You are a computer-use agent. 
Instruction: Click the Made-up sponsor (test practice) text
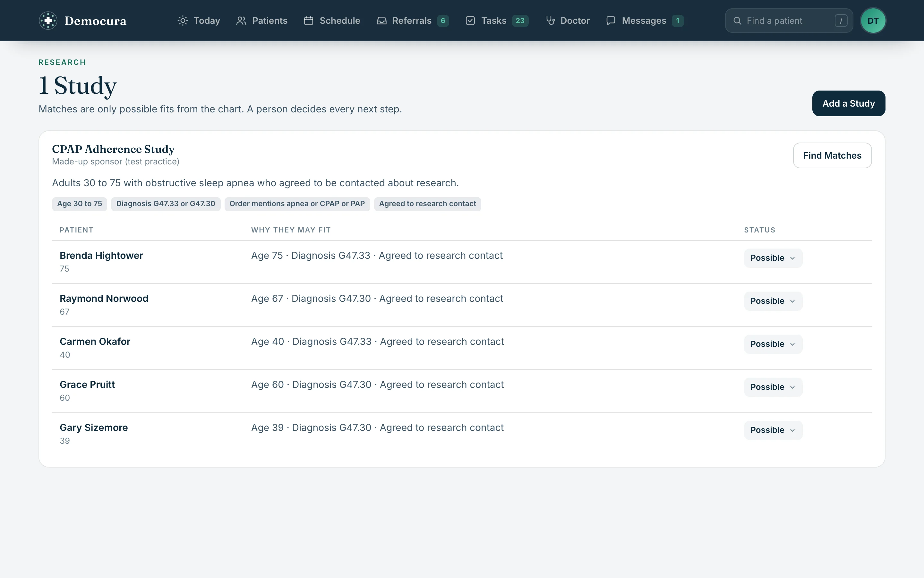click(116, 162)
